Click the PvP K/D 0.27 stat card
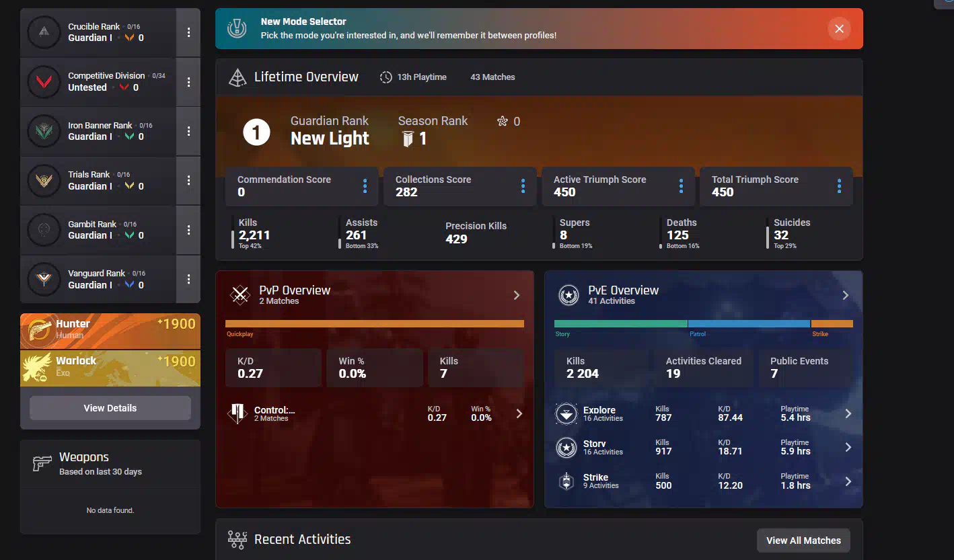Viewport: 954px width, 560px height. tap(273, 368)
